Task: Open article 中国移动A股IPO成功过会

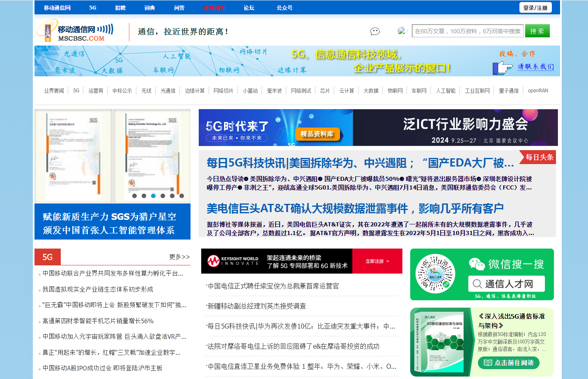Action: tap(103, 368)
